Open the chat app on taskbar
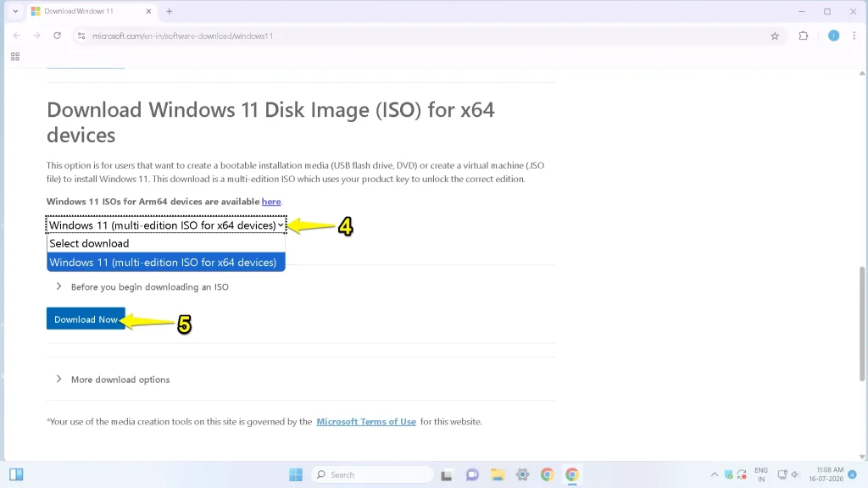868x488 pixels. (472, 474)
